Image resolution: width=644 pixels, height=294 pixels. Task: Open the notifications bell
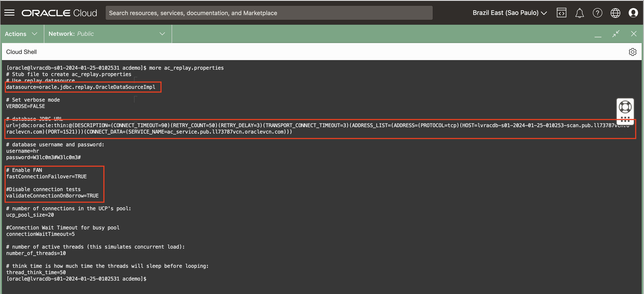click(x=579, y=13)
